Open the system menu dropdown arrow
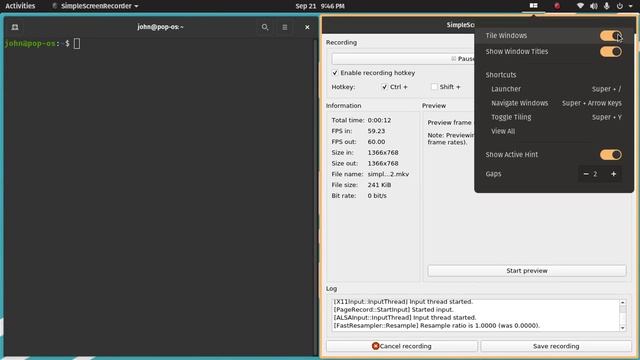This screenshot has height=360, width=640. click(630, 6)
